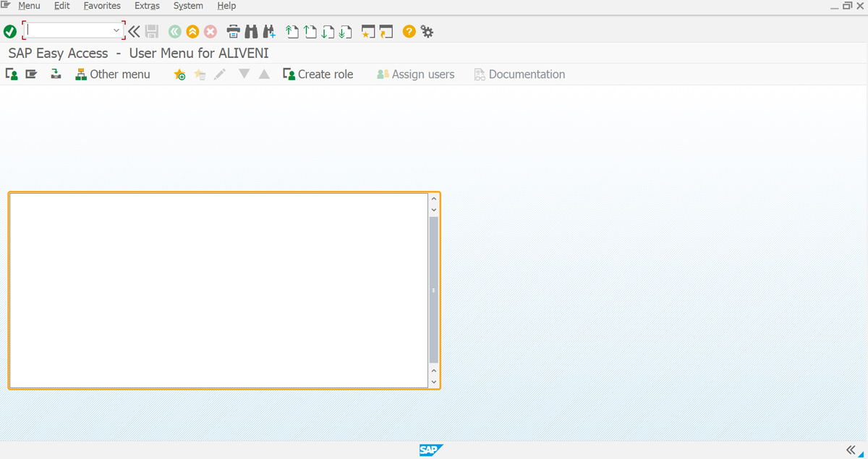Click the Documentation button
868x459 pixels.
point(519,74)
